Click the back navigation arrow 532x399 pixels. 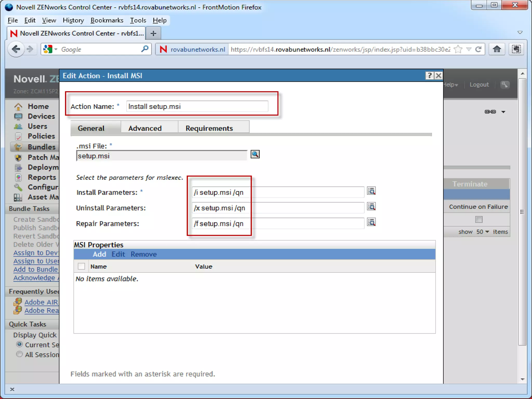pyautogui.click(x=16, y=49)
